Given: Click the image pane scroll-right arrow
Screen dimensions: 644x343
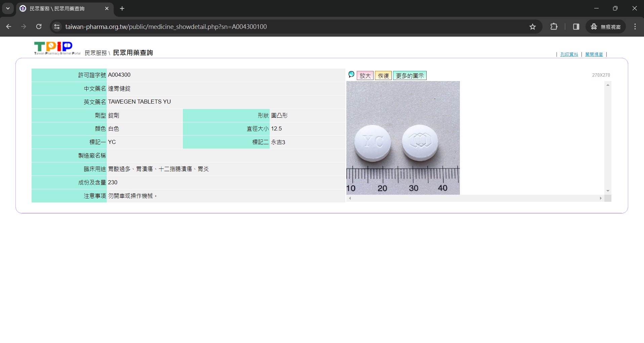Looking at the screenshot, I should [601, 198].
